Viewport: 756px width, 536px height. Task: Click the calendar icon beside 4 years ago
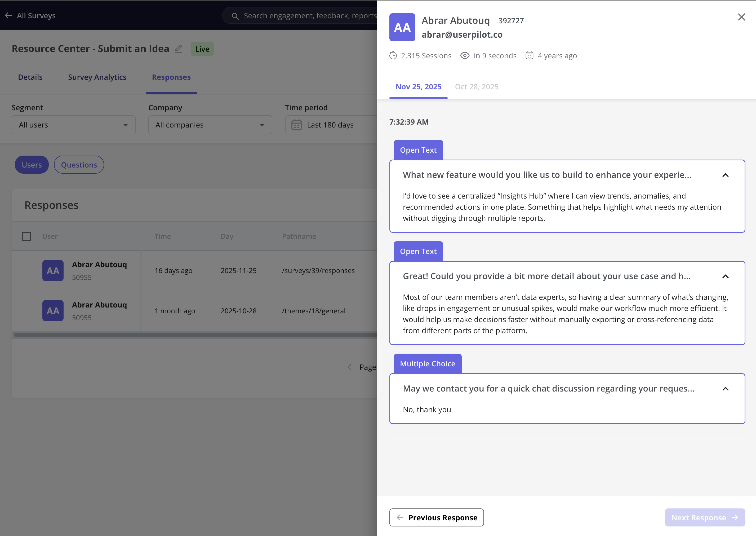pyautogui.click(x=529, y=55)
